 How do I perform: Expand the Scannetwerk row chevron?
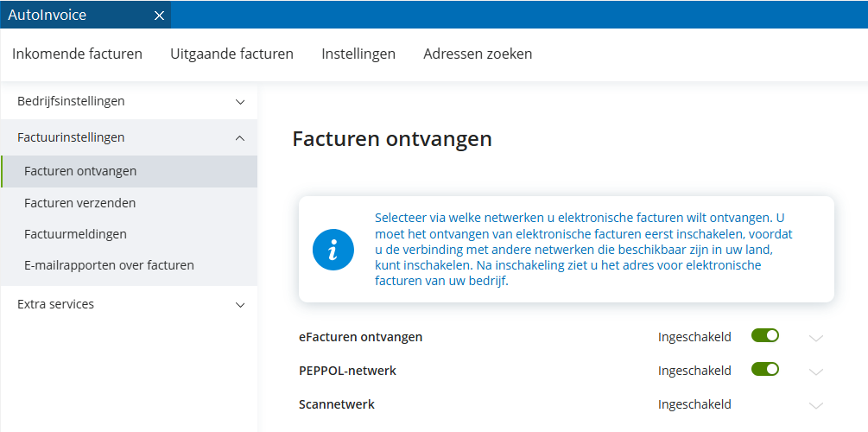816,405
